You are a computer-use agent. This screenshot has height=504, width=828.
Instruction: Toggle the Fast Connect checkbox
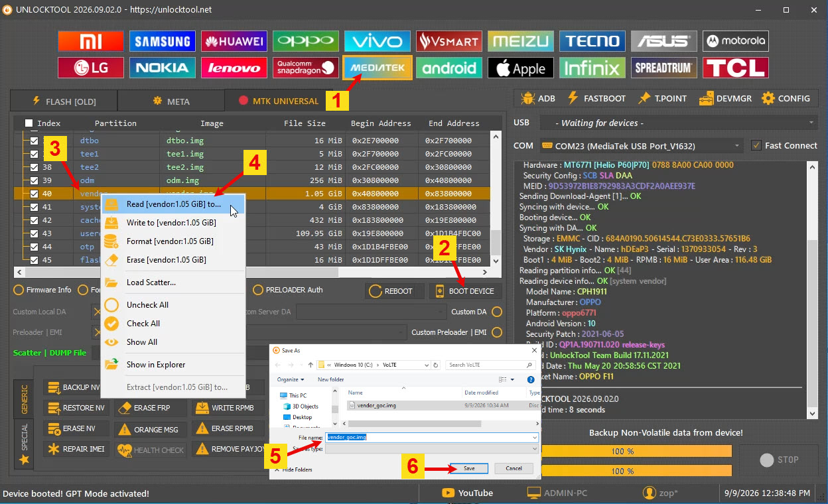[x=756, y=145]
